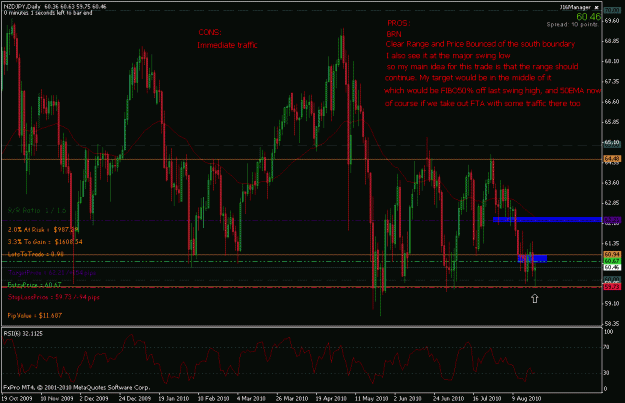This screenshot has width=625, height=403.
Task: Select the 'Immediate traffic' text label
Action: pyautogui.click(x=227, y=45)
